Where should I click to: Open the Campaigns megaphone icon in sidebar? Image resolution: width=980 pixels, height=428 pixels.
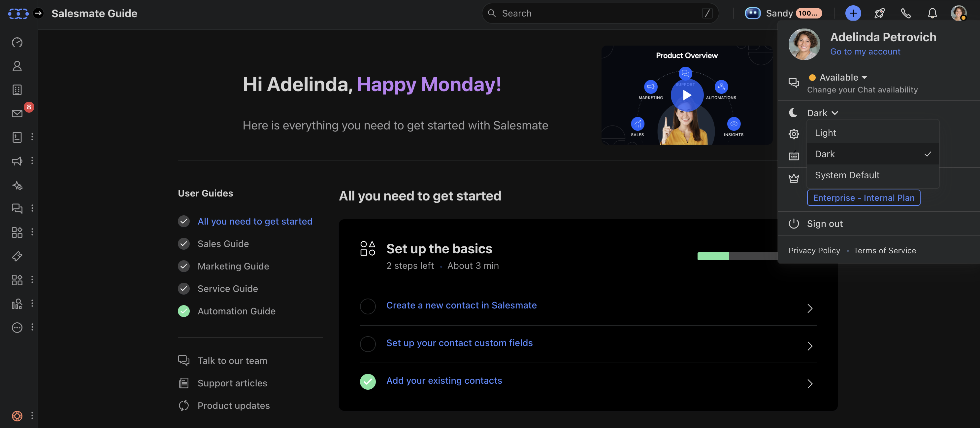pyautogui.click(x=17, y=161)
